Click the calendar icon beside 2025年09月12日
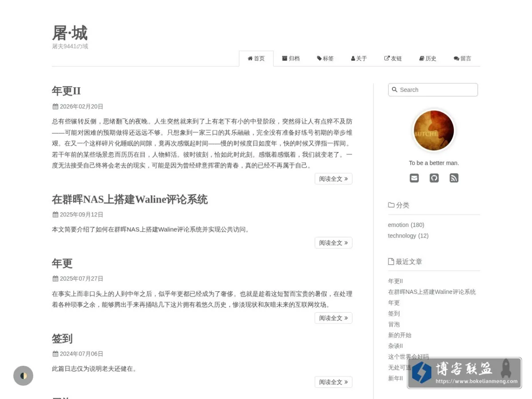 tap(55, 215)
